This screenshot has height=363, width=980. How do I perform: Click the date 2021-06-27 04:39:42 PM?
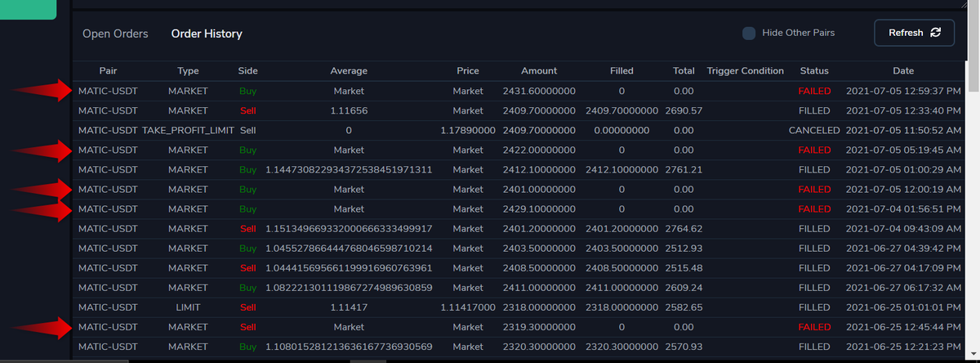[x=903, y=248]
